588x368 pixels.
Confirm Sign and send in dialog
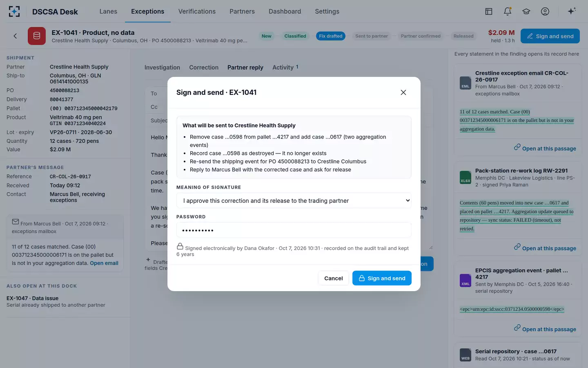click(382, 278)
